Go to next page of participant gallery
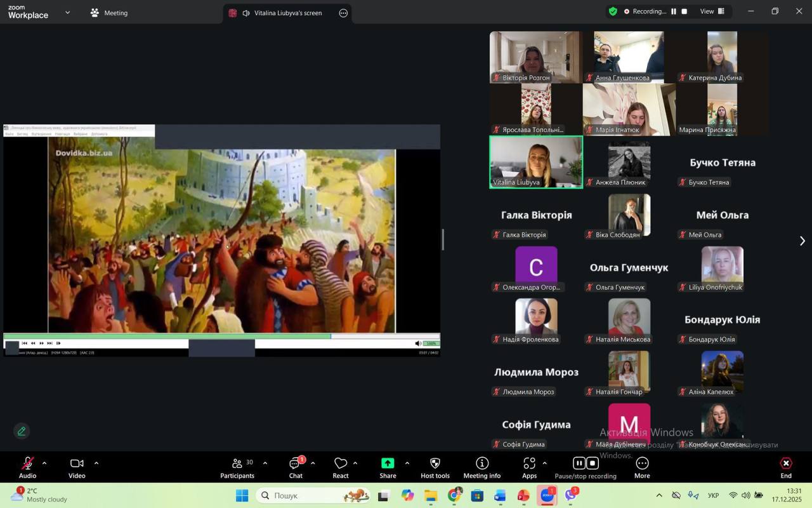This screenshot has height=508, width=812. [x=802, y=241]
